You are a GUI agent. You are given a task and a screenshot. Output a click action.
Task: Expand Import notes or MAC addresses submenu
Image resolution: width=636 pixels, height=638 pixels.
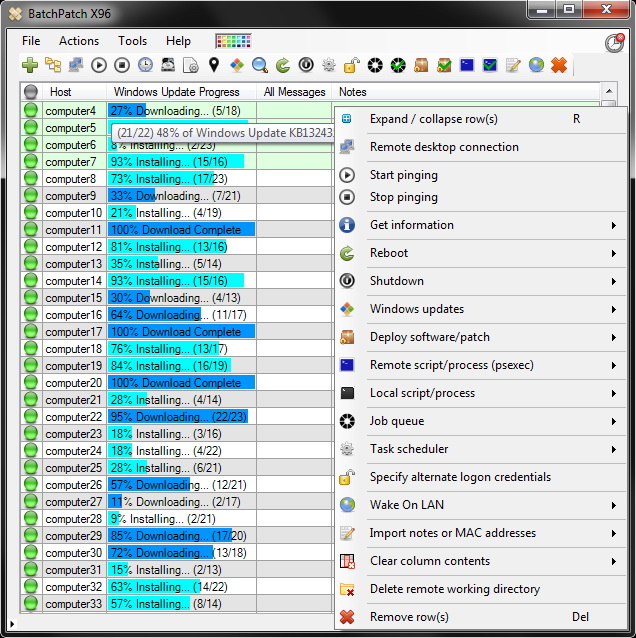click(481, 533)
